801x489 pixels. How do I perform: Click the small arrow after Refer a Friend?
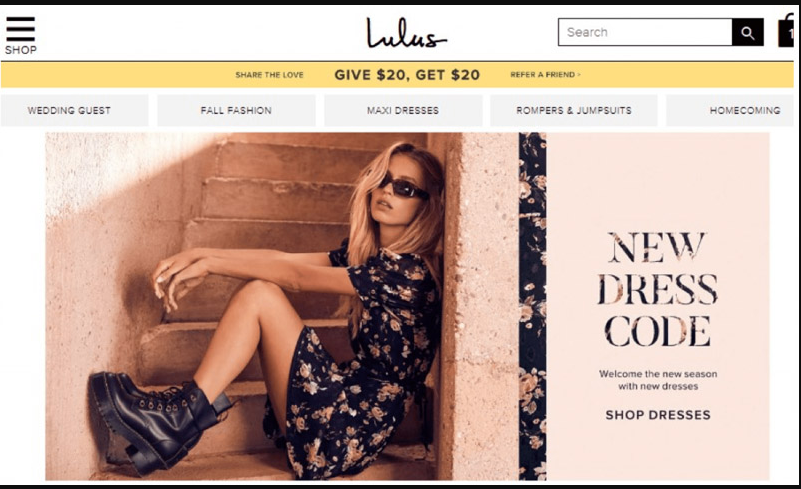click(x=579, y=75)
